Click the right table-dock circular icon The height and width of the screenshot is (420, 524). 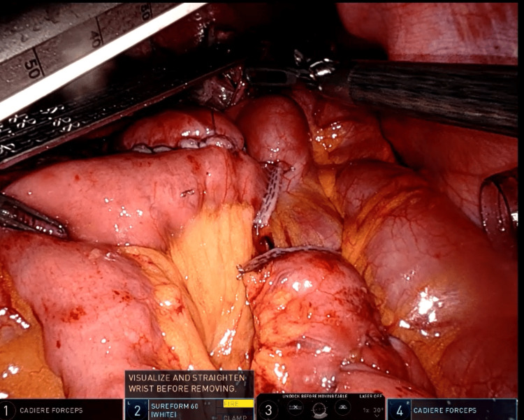(343, 407)
